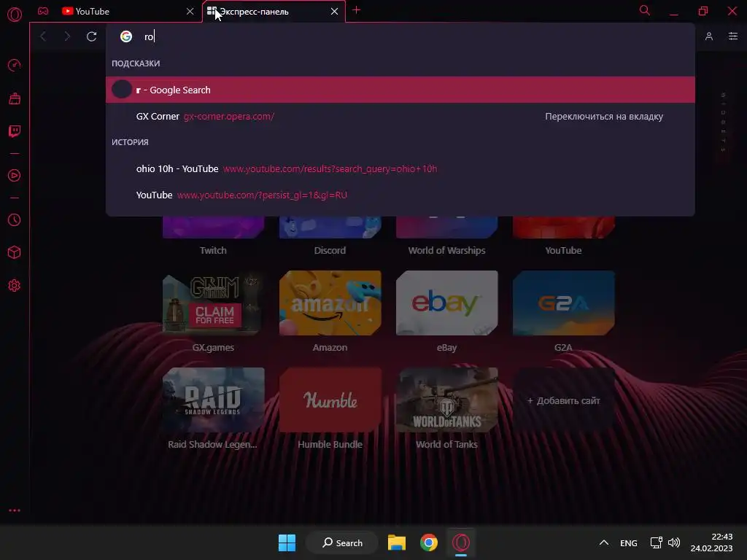Go forward with the forward arrow

tap(67, 36)
